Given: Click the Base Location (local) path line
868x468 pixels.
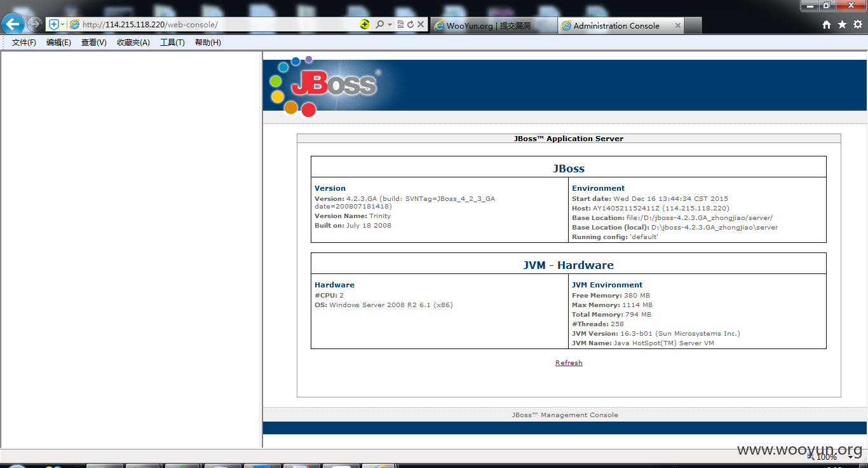Looking at the screenshot, I should (x=675, y=228).
